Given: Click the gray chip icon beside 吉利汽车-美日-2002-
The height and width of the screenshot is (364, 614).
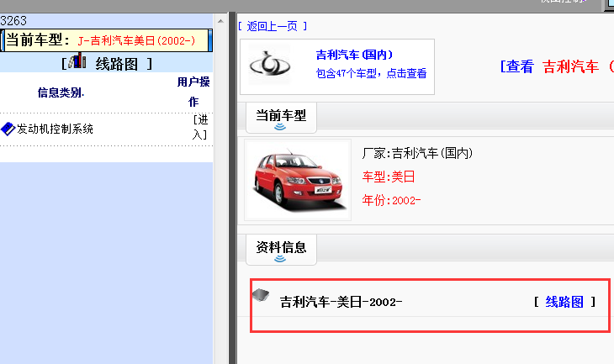Looking at the screenshot, I should pyautogui.click(x=261, y=295).
